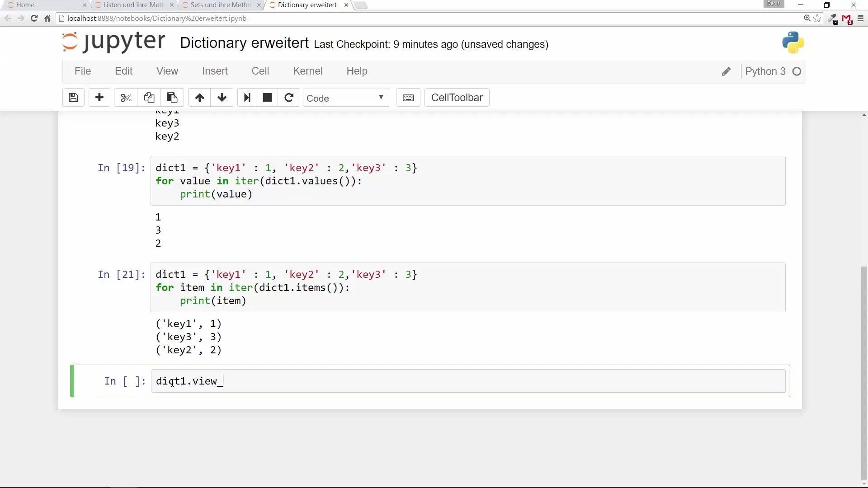Switch to Listen und ihre Methoden tab

133,5
